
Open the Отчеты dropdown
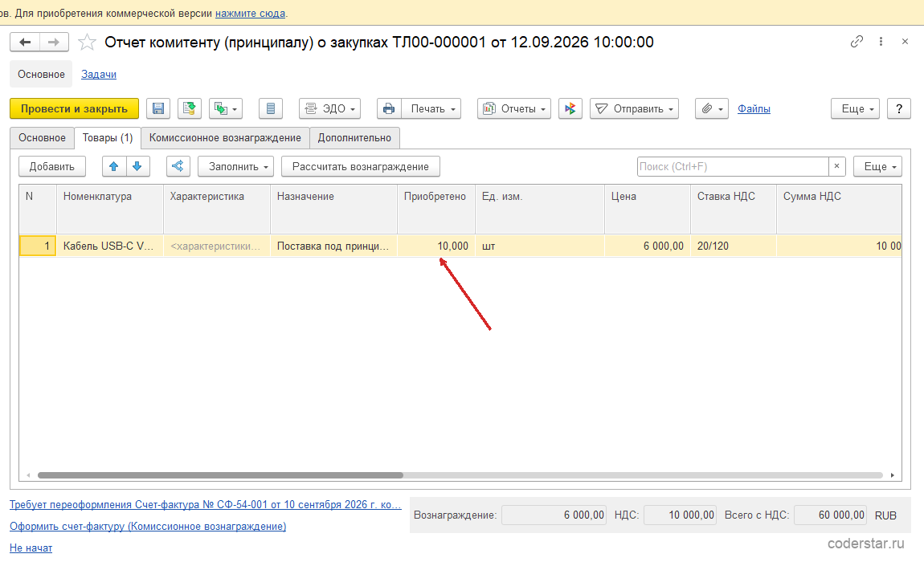(514, 109)
